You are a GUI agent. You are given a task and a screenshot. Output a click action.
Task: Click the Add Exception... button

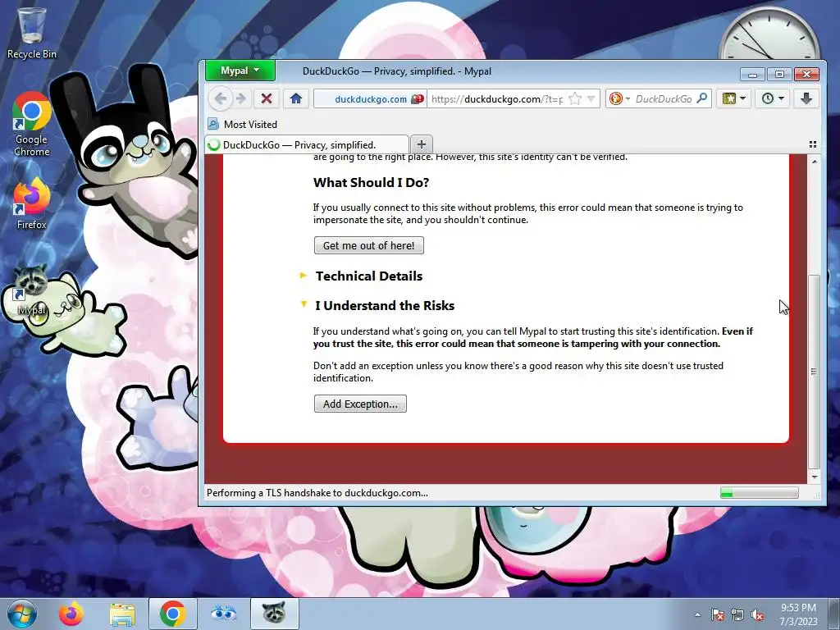[x=361, y=404]
